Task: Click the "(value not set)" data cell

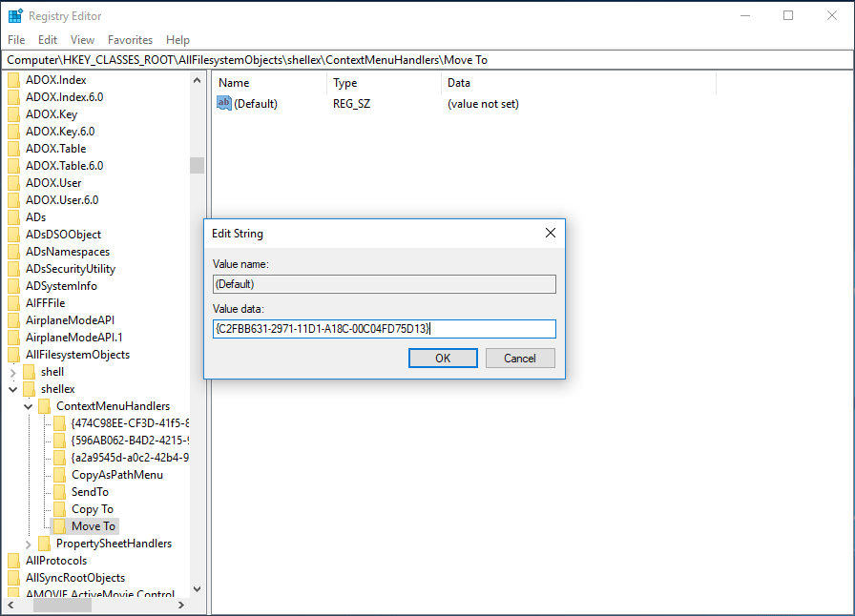Action: [x=483, y=104]
